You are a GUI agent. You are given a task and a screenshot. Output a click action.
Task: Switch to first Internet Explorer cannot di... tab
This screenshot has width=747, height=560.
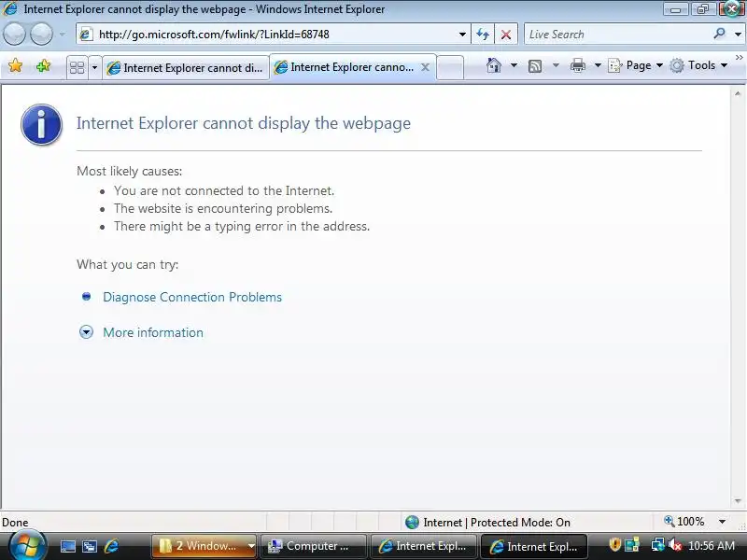(x=186, y=68)
